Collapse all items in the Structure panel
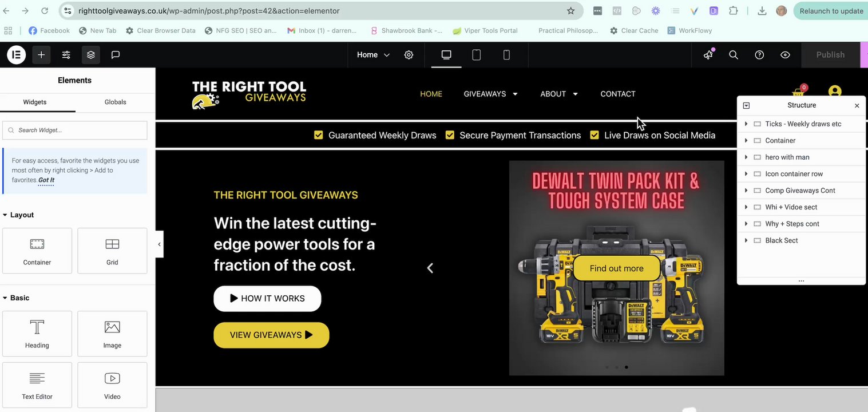This screenshot has width=868, height=412. (x=746, y=105)
